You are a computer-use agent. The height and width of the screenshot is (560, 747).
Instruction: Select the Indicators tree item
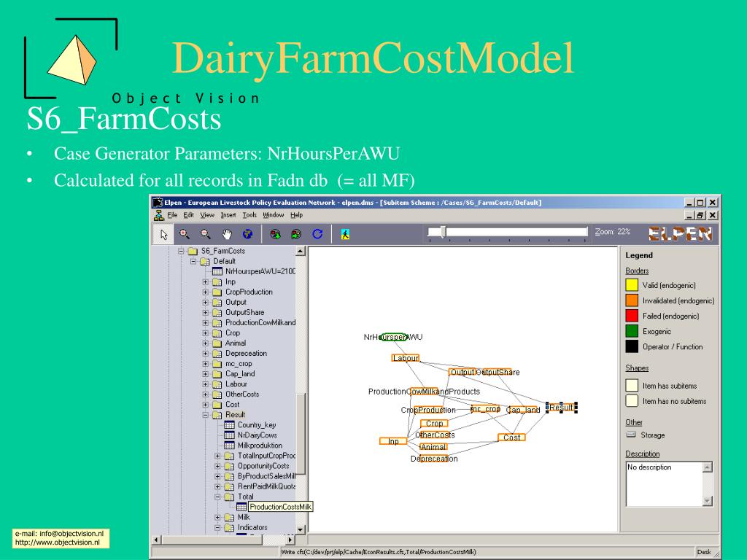pos(252,527)
